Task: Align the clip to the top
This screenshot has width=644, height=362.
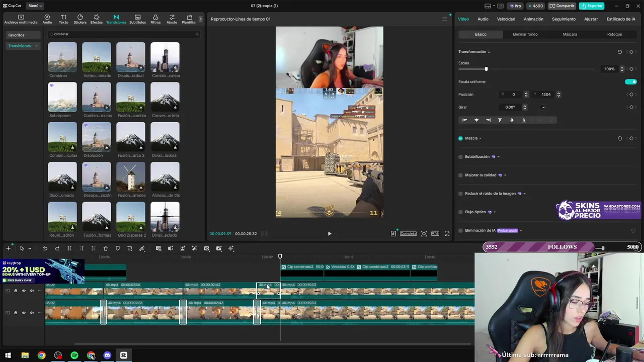Action: coord(500,120)
